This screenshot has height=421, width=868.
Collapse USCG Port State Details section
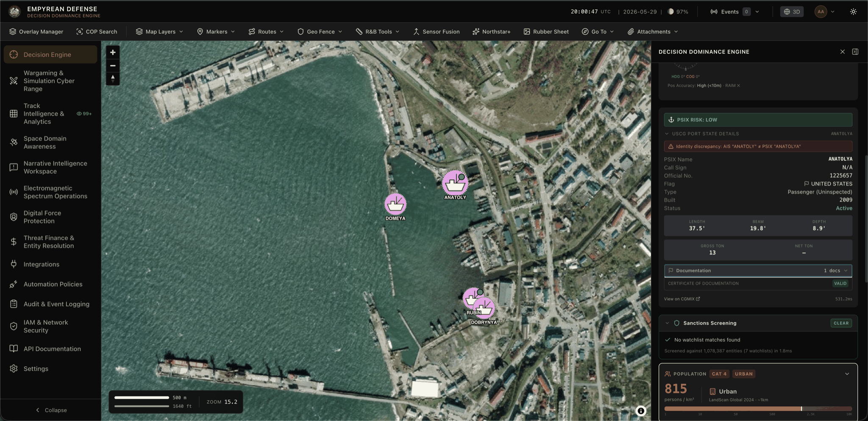point(667,134)
